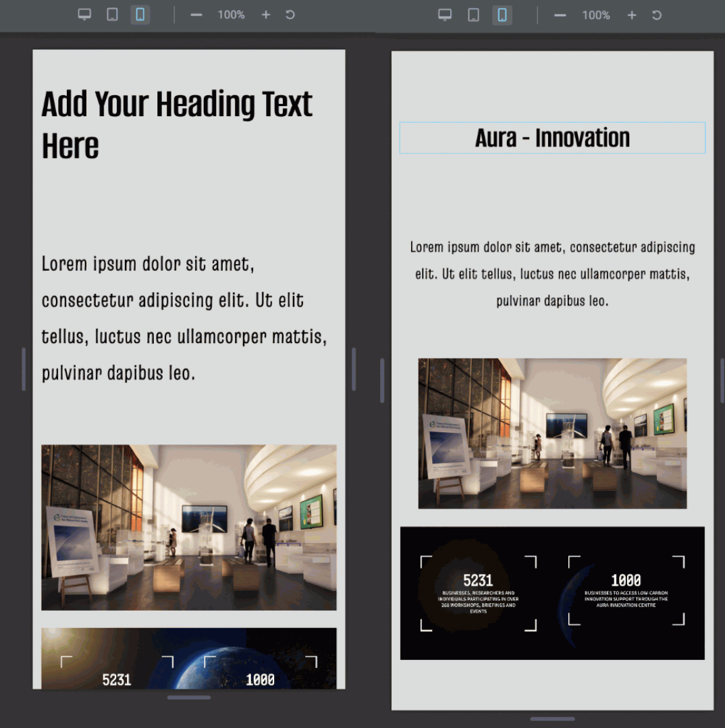Zoom in the Aura - Innovation preview
This screenshot has height=728, width=725.
point(632,16)
